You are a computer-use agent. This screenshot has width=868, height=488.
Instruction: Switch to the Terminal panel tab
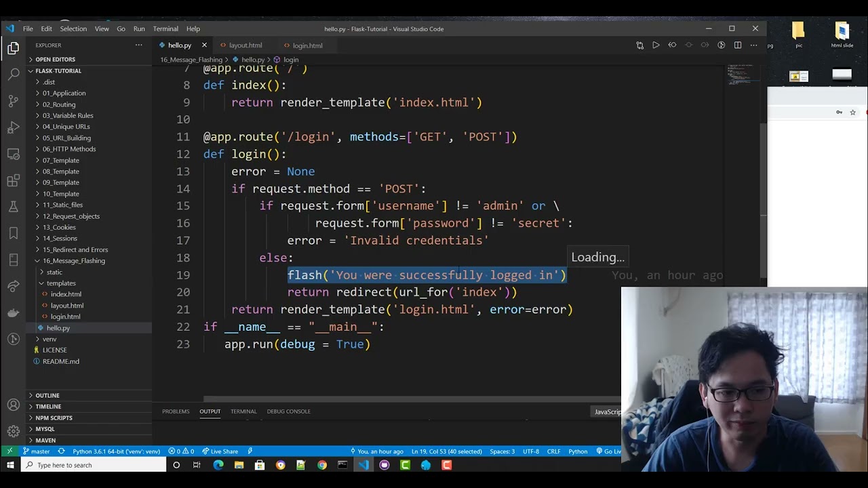pyautogui.click(x=243, y=411)
